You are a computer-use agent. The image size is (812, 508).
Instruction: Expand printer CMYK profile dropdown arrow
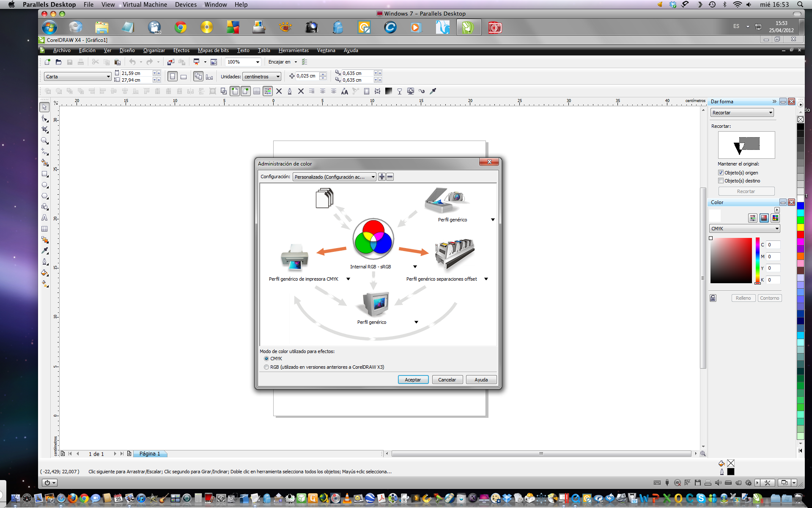pyautogui.click(x=348, y=279)
